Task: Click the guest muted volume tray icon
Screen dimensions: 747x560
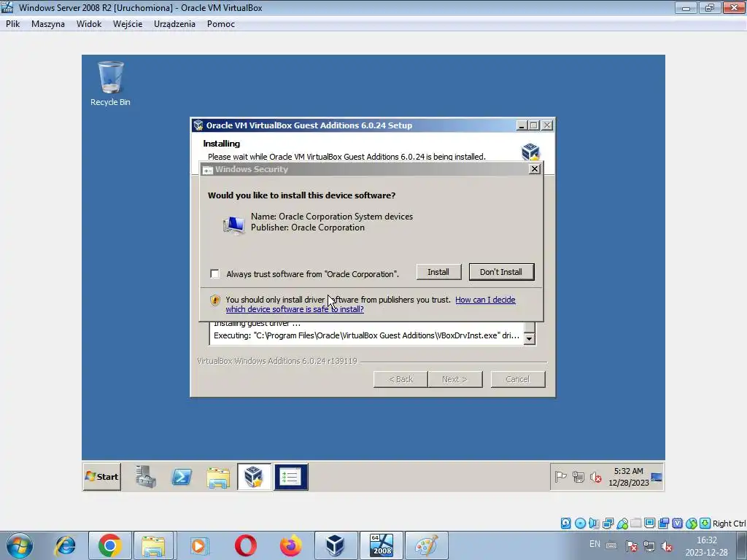Action: tap(596, 477)
